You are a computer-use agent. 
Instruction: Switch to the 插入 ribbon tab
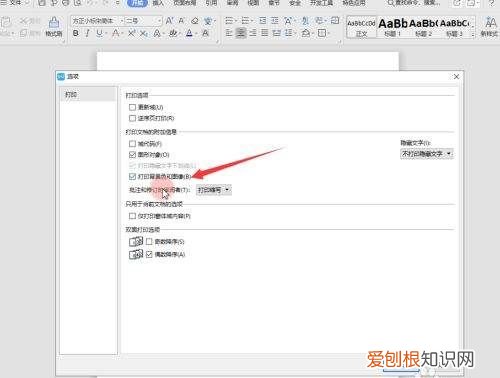158,3
